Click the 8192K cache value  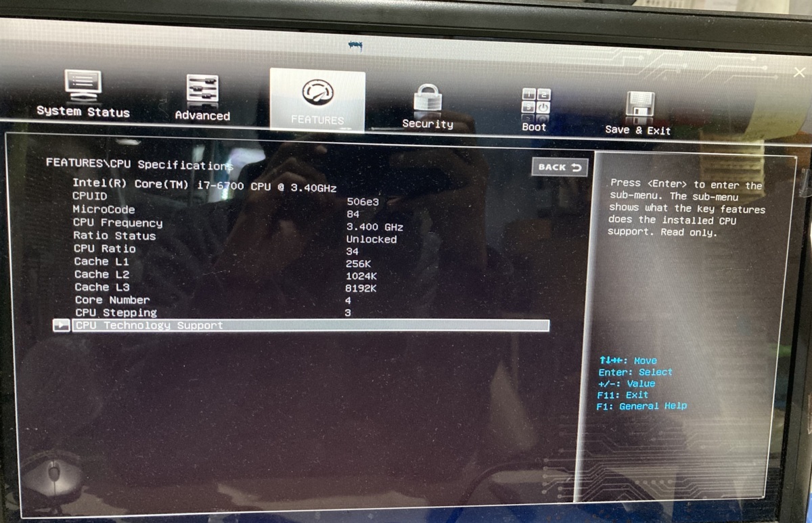point(361,288)
